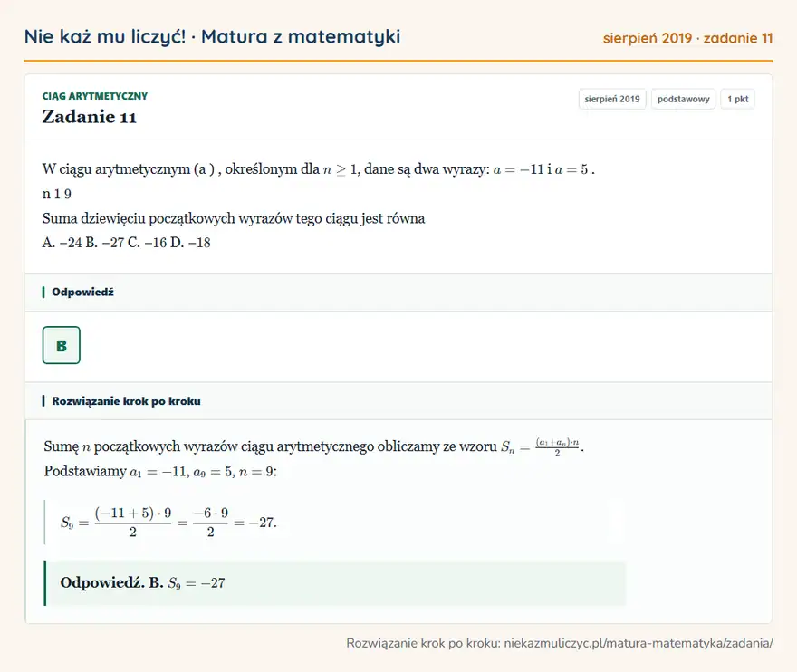Screen dimensions: 797x672
Task: Click the 'n 1 9' subscript line
Action: pyautogui.click(x=56, y=194)
